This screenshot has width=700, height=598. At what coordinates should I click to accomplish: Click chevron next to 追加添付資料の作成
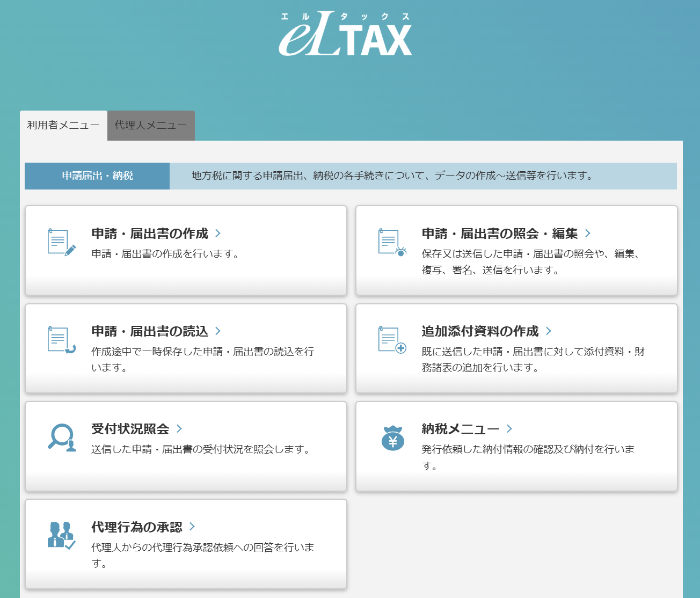tap(549, 331)
